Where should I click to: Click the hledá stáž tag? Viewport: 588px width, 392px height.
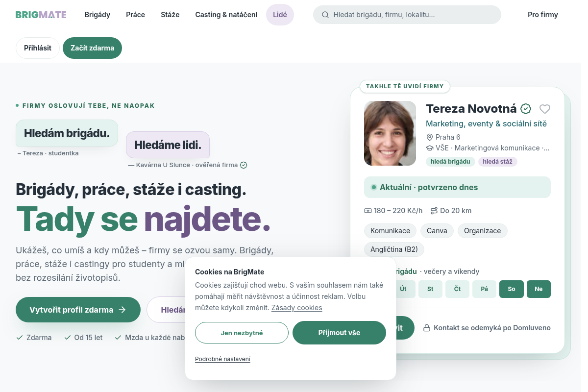[x=498, y=162]
